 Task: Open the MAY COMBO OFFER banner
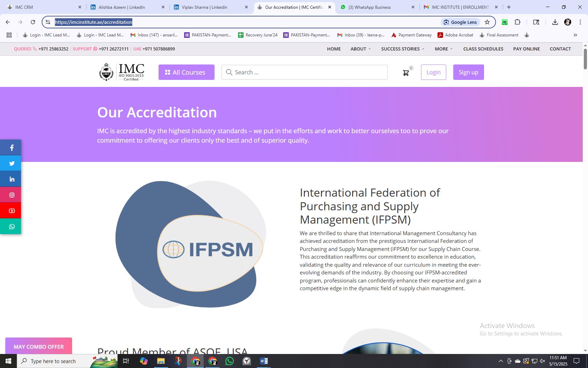pyautogui.click(x=38, y=347)
